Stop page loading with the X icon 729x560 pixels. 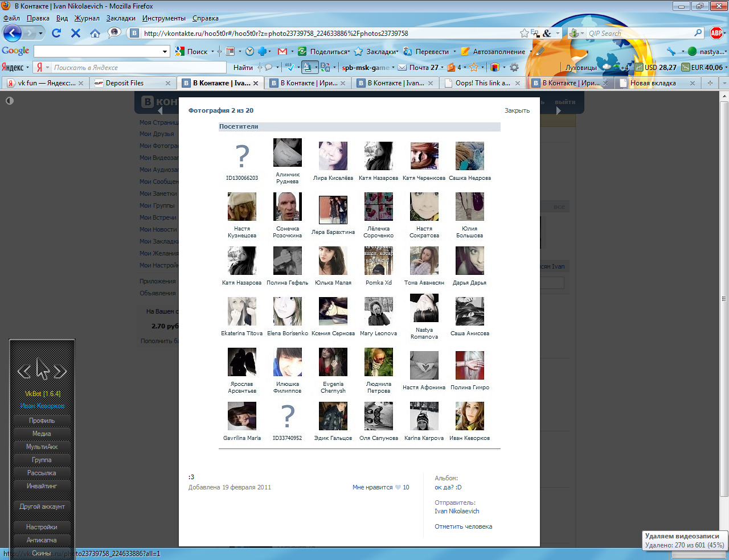click(x=76, y=33)
